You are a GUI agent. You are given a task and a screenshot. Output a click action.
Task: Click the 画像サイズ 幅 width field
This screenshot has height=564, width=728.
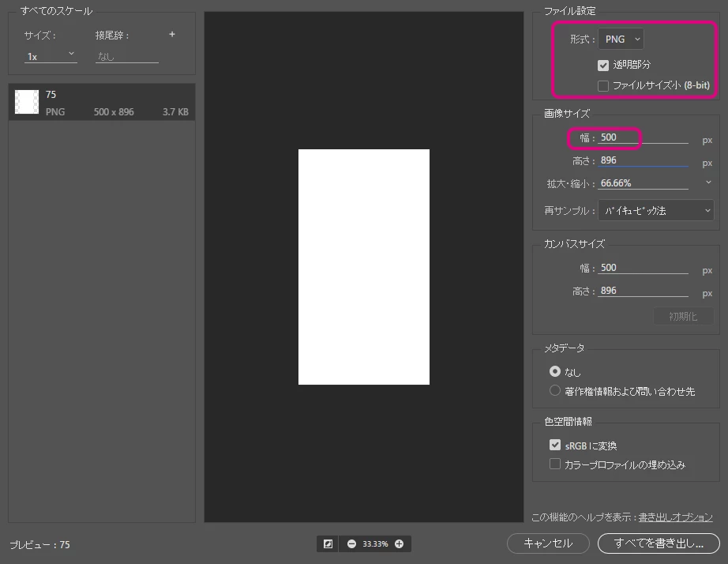click(x=643, y=137)
